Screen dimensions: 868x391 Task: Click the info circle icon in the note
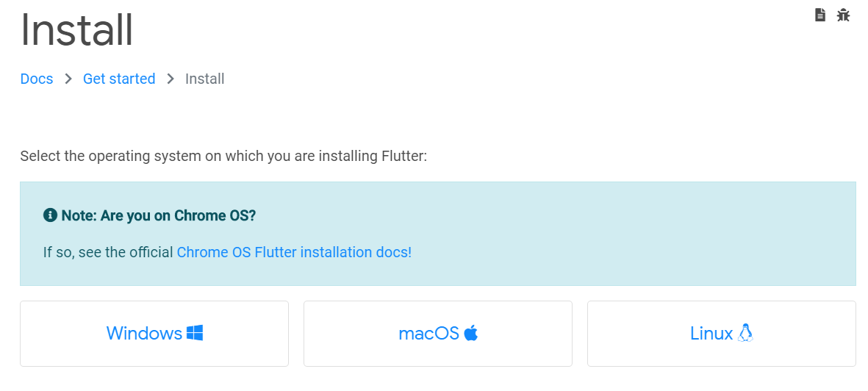tap(50, 215)
